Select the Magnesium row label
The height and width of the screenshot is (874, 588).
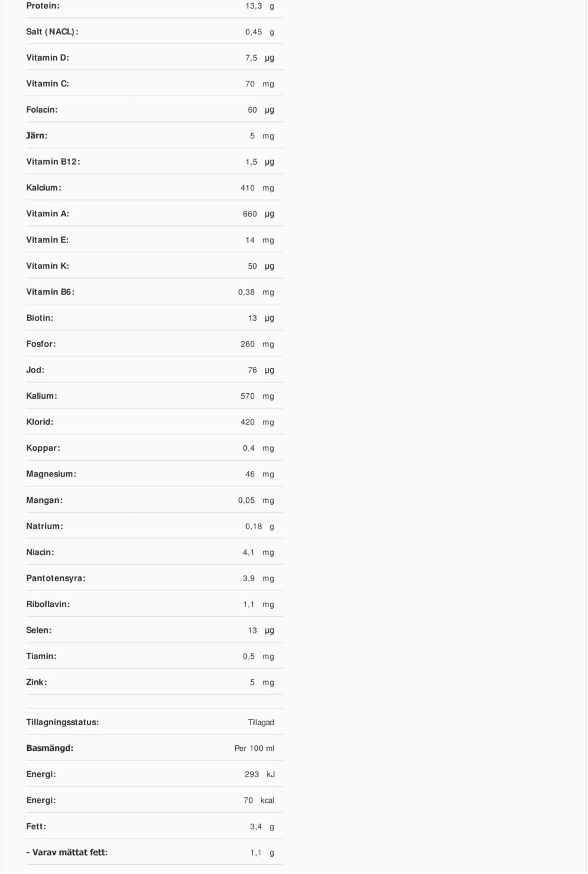coord(51,474)
